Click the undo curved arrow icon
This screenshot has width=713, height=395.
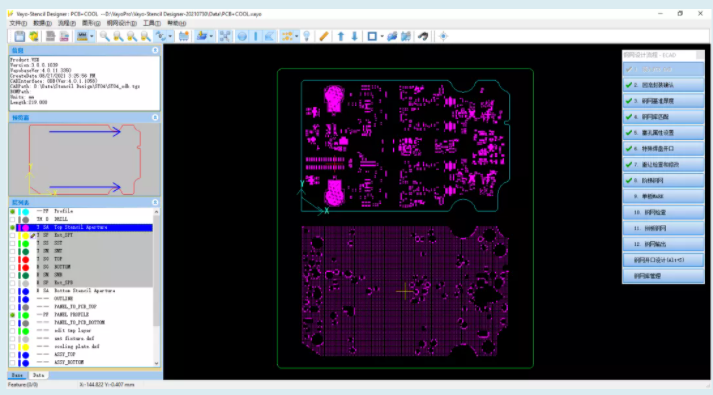423,36
